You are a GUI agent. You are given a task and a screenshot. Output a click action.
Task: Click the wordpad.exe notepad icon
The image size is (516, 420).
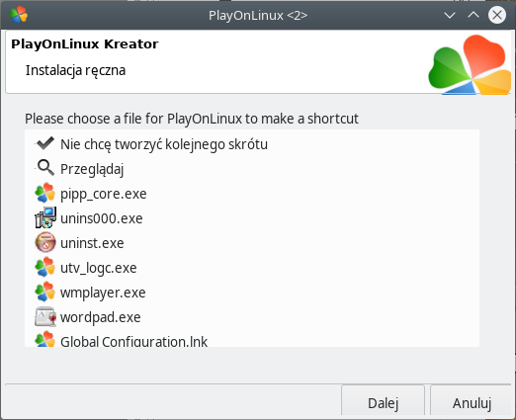(45, 316)
